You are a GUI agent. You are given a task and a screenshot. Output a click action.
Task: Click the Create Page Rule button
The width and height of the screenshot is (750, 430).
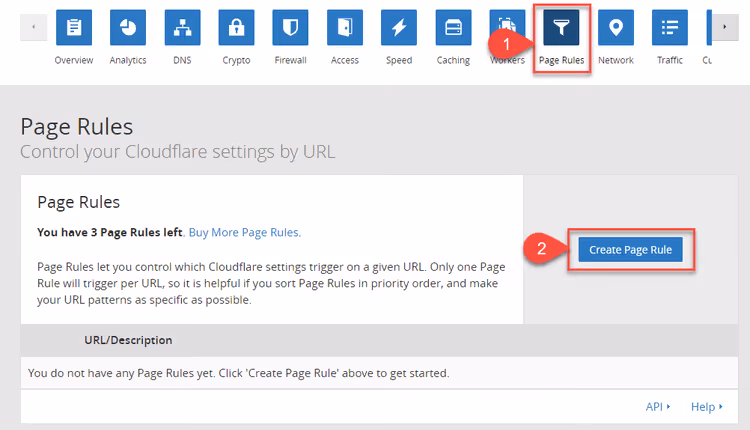coord(630,250)
